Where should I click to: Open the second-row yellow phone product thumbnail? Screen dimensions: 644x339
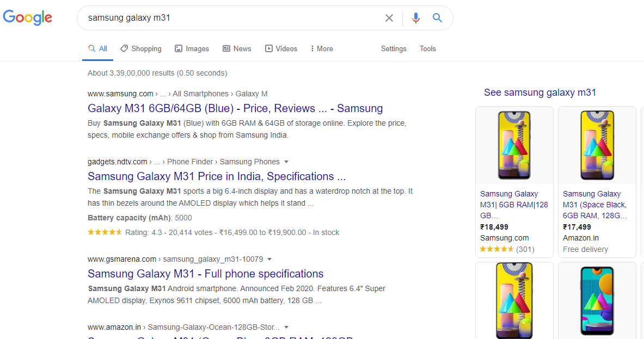pos(514,300)
